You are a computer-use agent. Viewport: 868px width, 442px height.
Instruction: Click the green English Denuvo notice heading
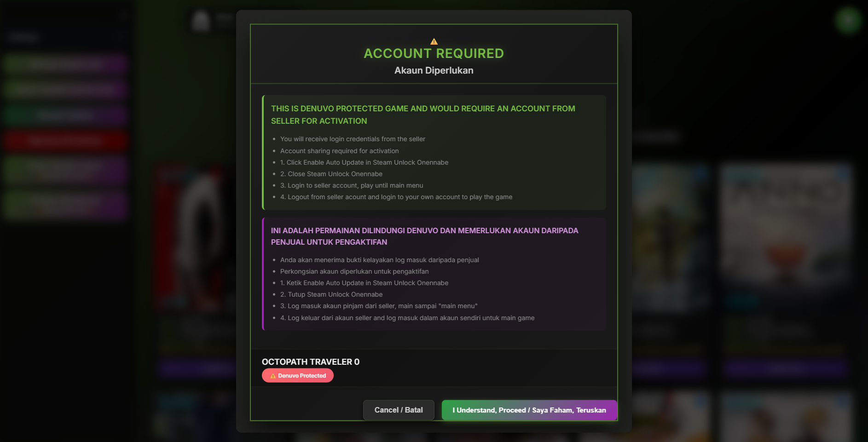coord(423,115)
